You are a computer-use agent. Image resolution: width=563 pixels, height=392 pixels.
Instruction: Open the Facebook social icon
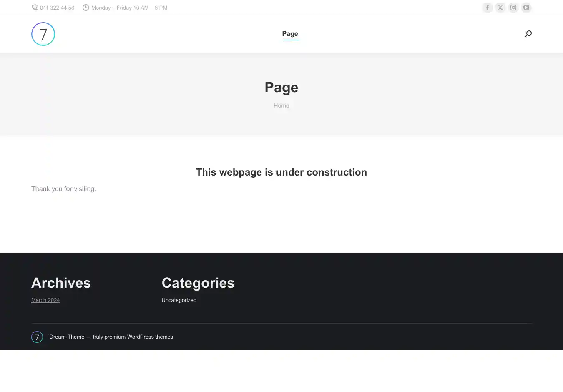487,8
